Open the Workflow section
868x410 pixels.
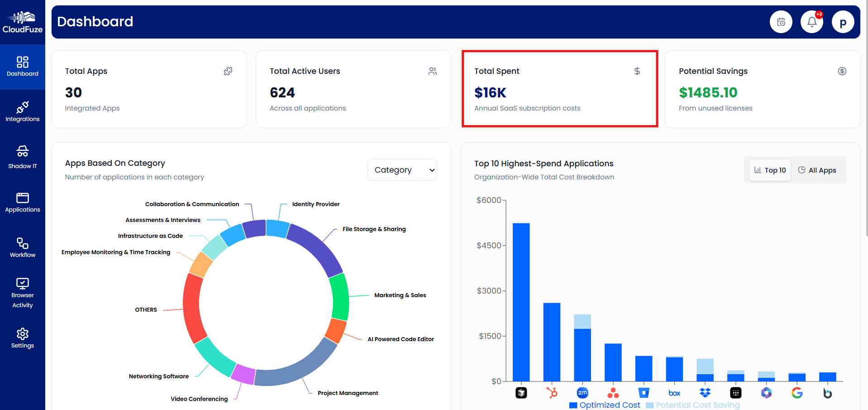tap(23, 248)
